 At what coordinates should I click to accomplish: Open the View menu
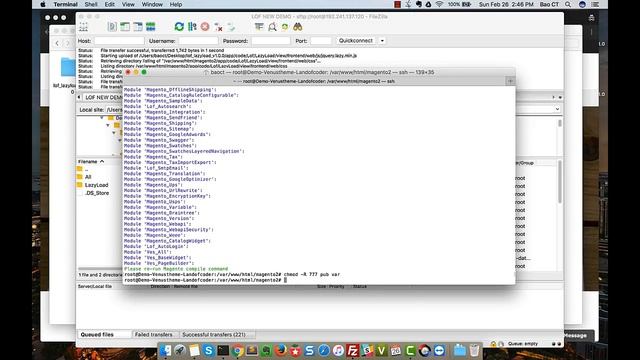click(x=128, y=4)
